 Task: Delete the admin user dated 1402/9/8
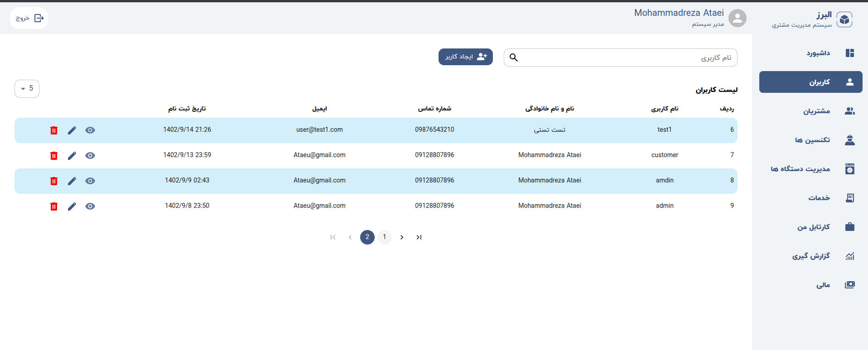tap(54, 206)
